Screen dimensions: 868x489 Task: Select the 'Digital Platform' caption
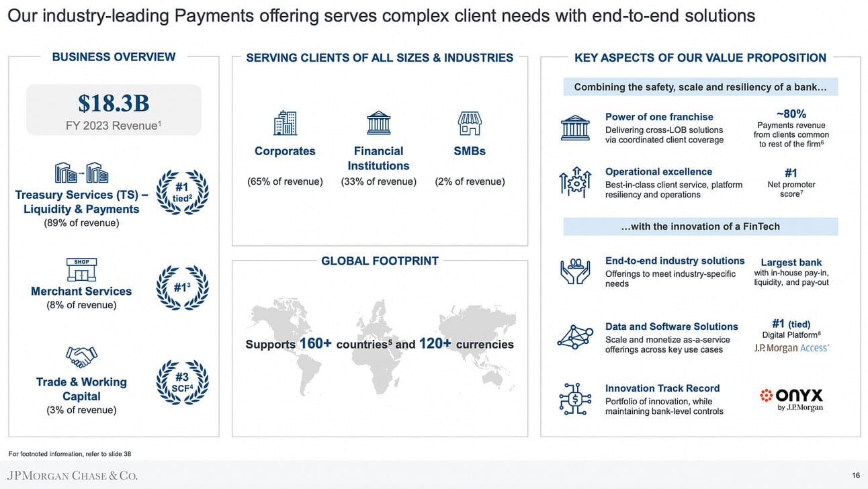coord(791,335)
